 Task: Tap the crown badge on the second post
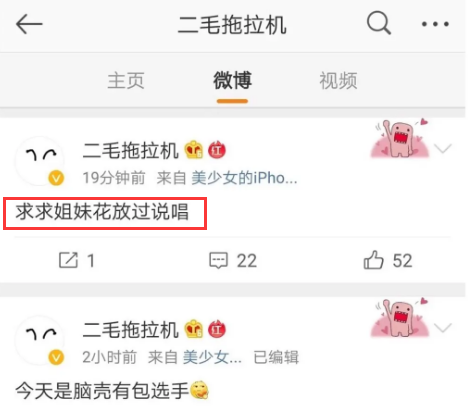194,329
